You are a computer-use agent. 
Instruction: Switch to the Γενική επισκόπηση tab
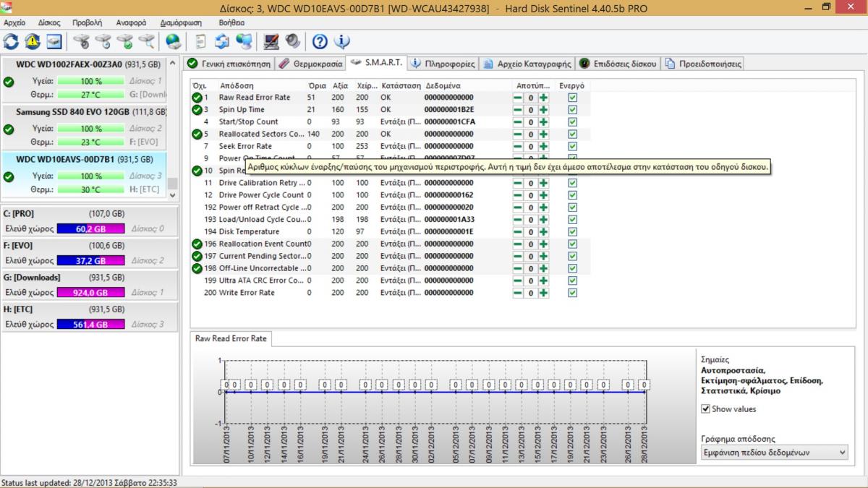click(x=229, y=64)
